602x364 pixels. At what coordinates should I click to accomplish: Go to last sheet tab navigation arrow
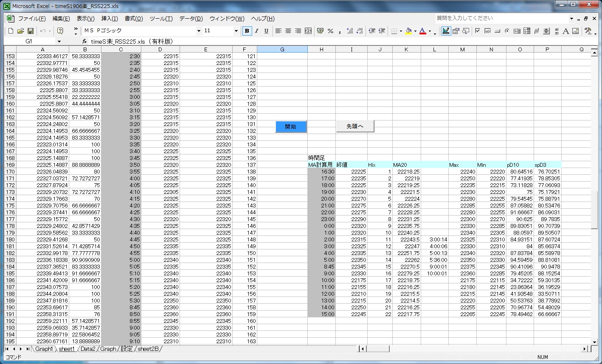coord(28,349)
